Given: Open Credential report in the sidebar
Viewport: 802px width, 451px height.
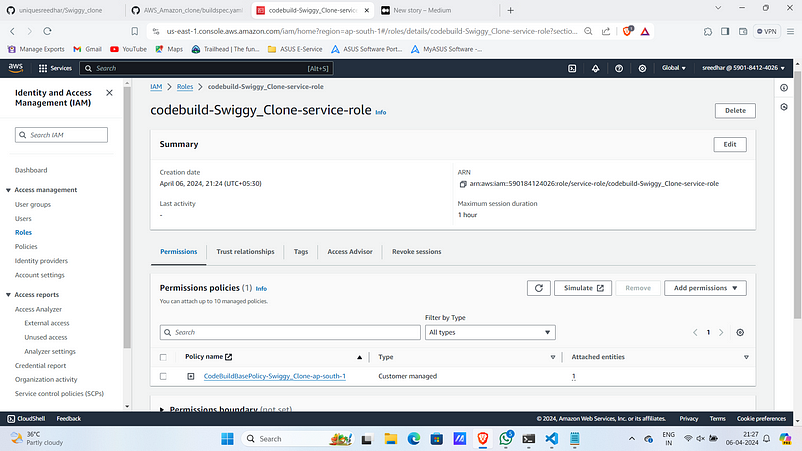Looking at the screenshot, I should [40, 366].
